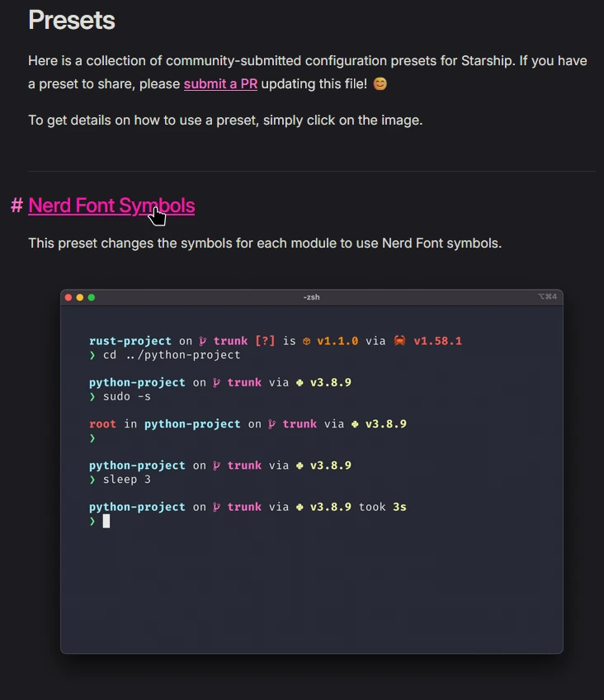Click the Rust crab icon before v1.58.1
604x700 pixels.
pyautogui.click(x=399, y=341)
